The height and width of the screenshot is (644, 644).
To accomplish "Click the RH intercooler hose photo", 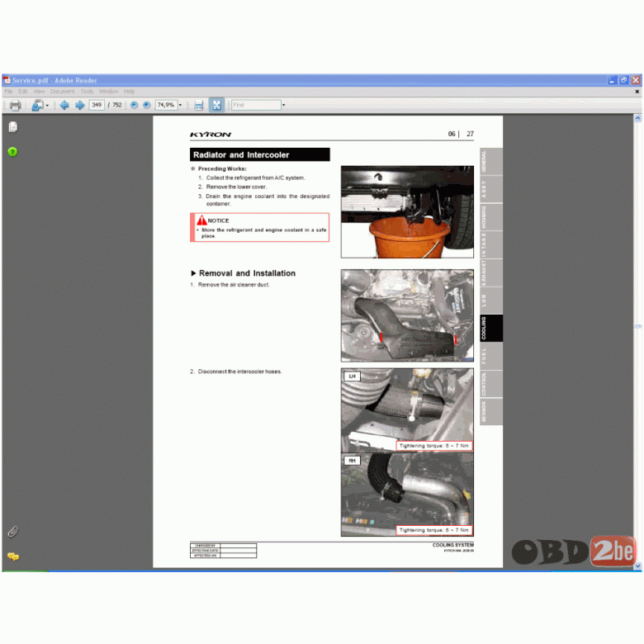I will point(407,495).
